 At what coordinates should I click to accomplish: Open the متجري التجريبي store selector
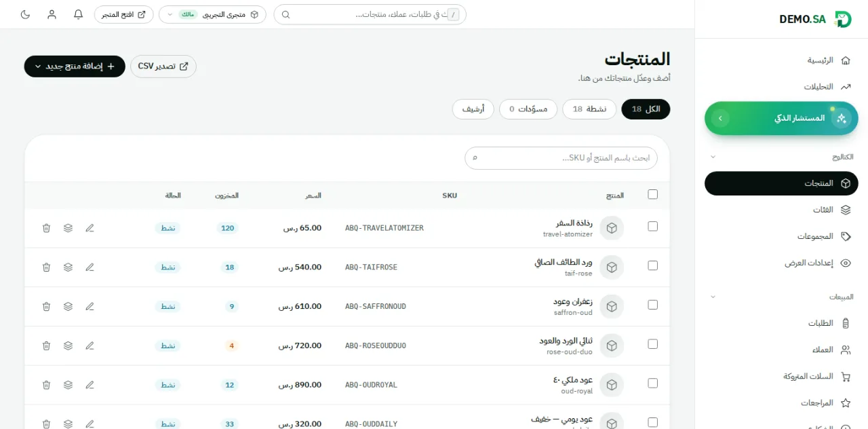pyautogui.click(x=212, y=14)
